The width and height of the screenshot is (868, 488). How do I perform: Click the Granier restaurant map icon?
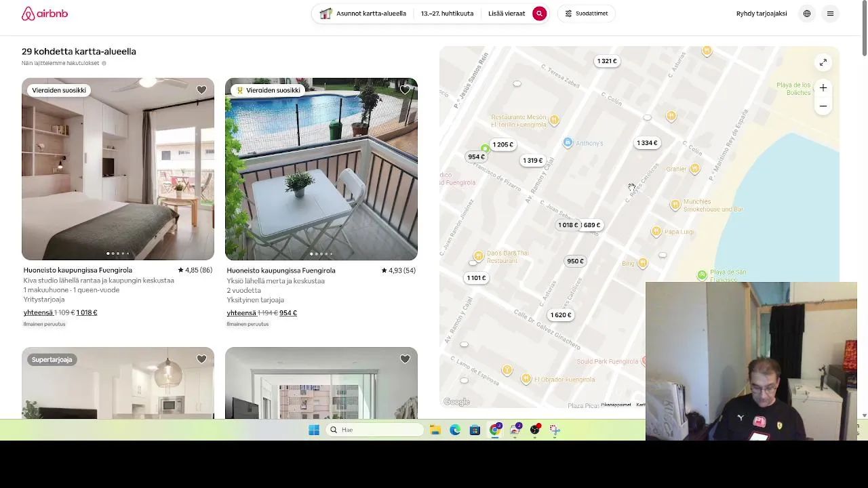694,169
